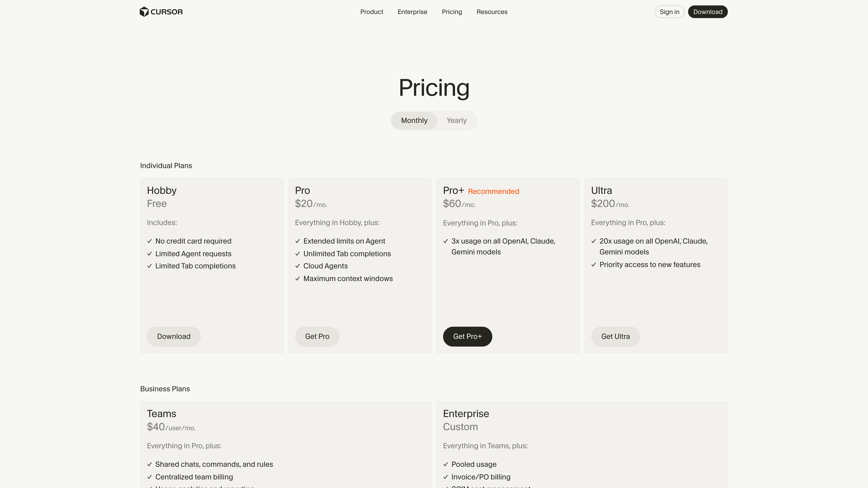The image size is (868, 488).
Task: Switch to Yearly billing
Action: (456, 120)
